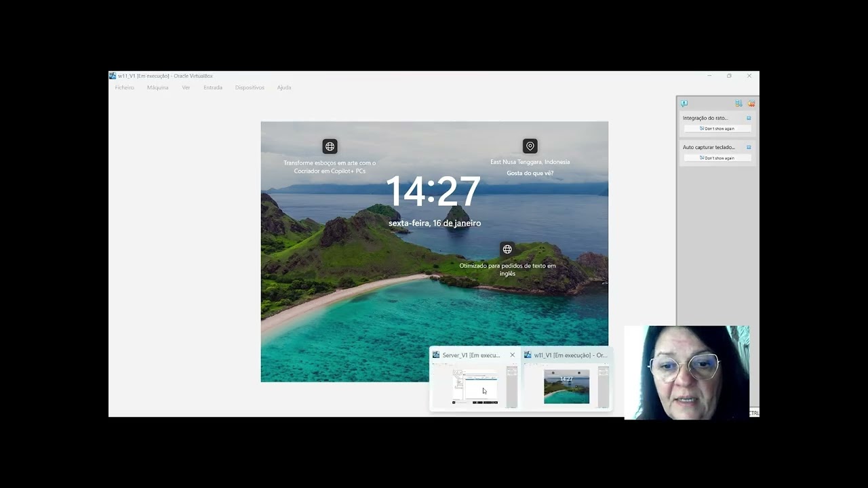Click the Auto capturar teclado notification title
868x488 pixels.
[x=709, y=147]
